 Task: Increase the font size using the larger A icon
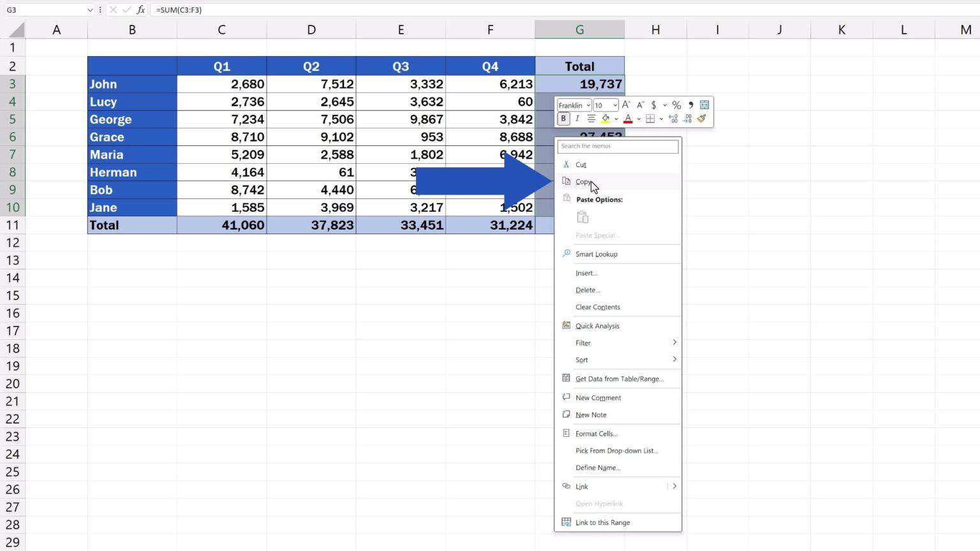[x=626, y=105]
